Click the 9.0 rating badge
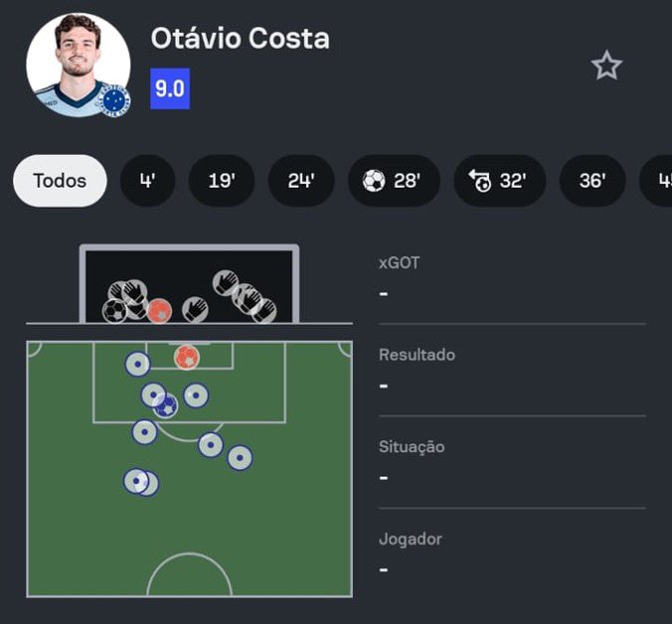The height and width of the screenshot is (624, 672). click(x=170, y=88)
